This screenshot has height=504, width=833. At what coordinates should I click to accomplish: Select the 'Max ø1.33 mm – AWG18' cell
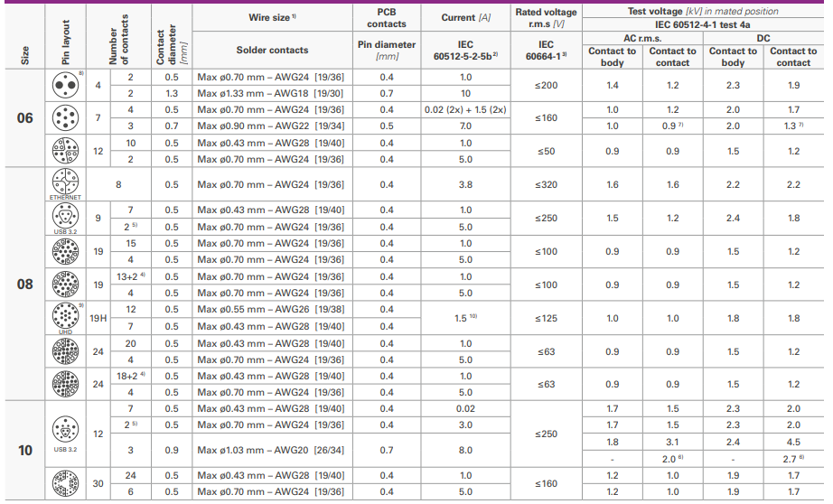coord(270,94)
